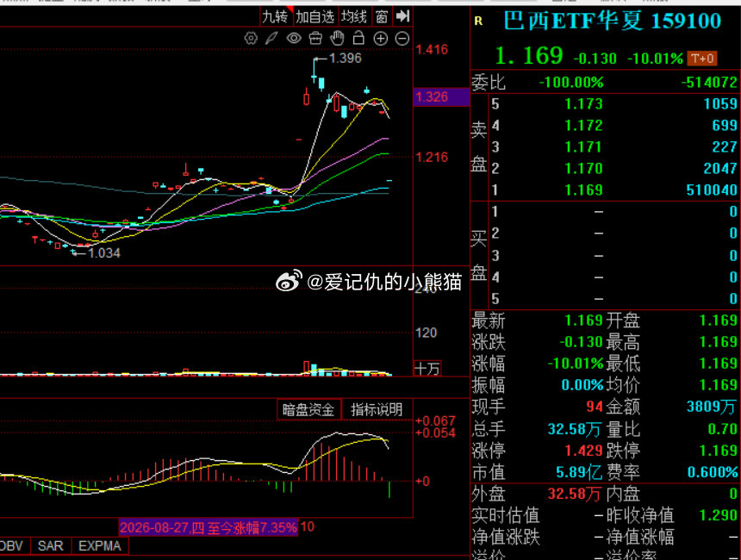741x560 pixels.
Task: Open the toolbox icon
Action: 315,38
